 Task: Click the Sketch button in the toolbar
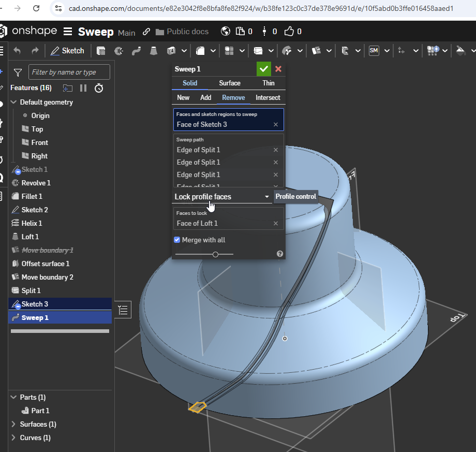coord(67,51)
